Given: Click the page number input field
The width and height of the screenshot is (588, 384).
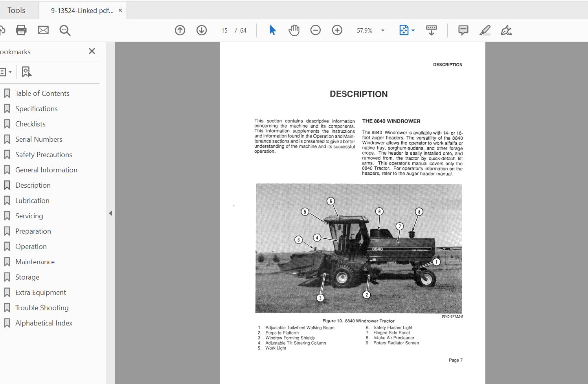Looking at the screenshot, I should pyautogui.click(x=224, y=31).
